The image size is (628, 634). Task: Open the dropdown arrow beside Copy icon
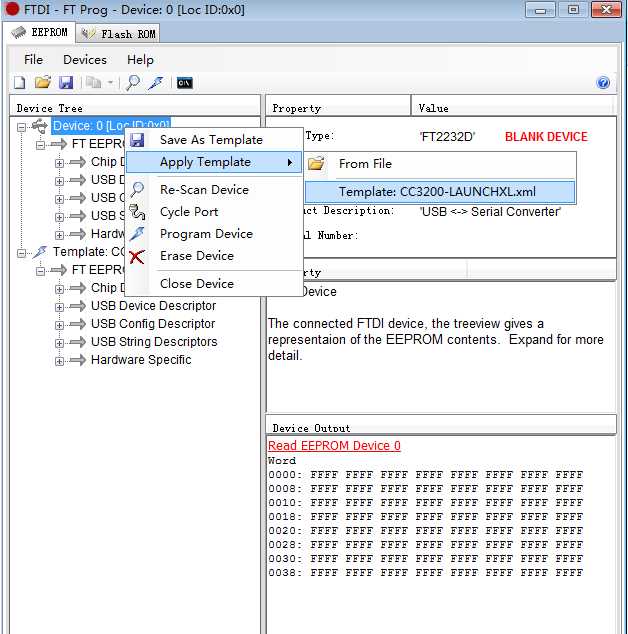110,83
